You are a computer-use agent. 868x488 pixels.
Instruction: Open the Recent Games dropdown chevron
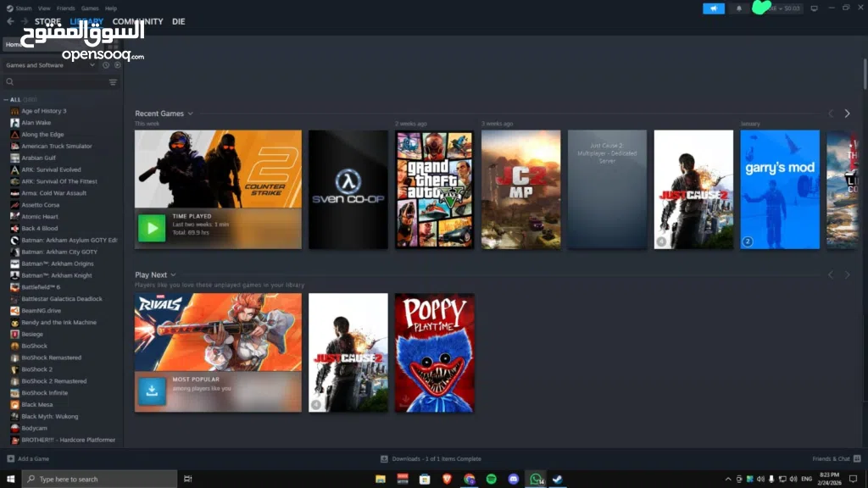191,114
